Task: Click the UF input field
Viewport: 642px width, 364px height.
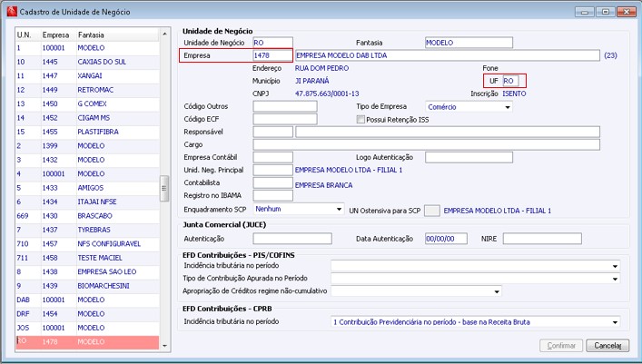Action: (x=511, y=81)
